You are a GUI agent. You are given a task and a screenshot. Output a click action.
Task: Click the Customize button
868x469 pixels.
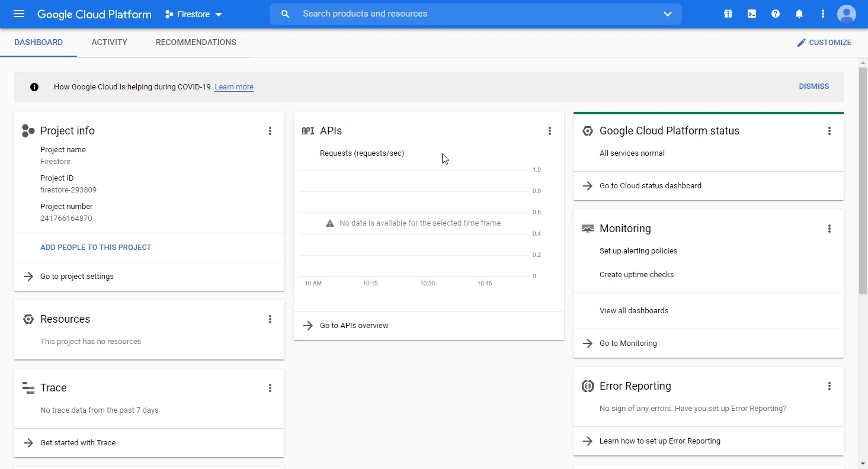tap(824, 43)
